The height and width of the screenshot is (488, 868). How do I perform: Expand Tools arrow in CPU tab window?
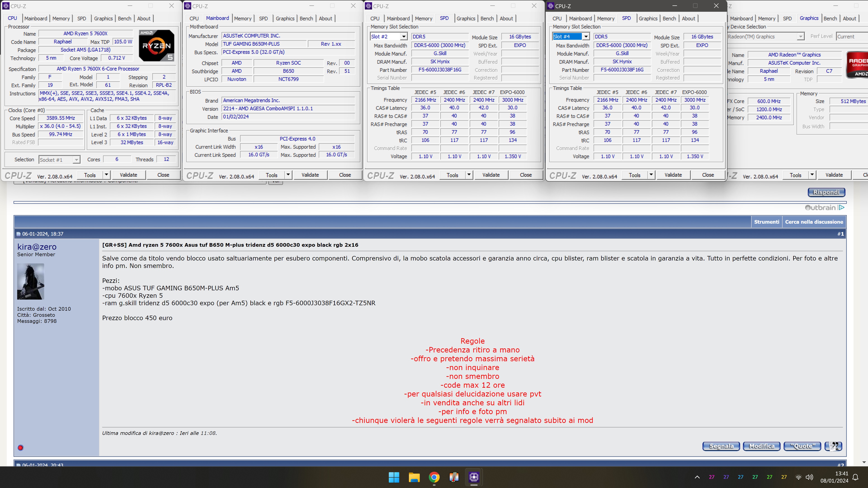106,175
